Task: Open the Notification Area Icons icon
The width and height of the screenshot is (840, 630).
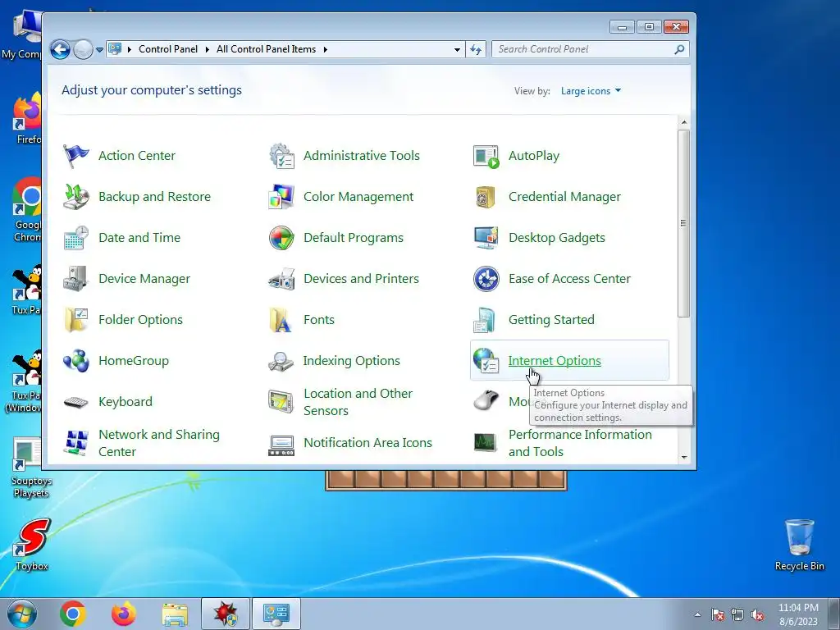Action: (x=281, y=445)
